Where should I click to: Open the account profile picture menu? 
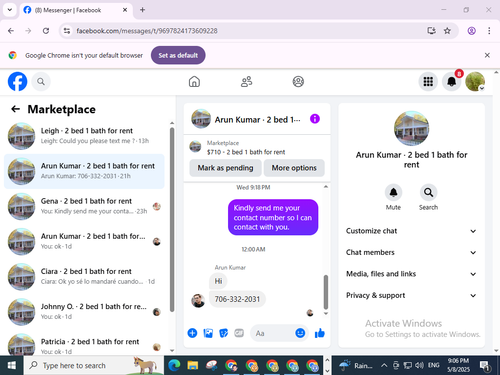click(x=475, y=81)
